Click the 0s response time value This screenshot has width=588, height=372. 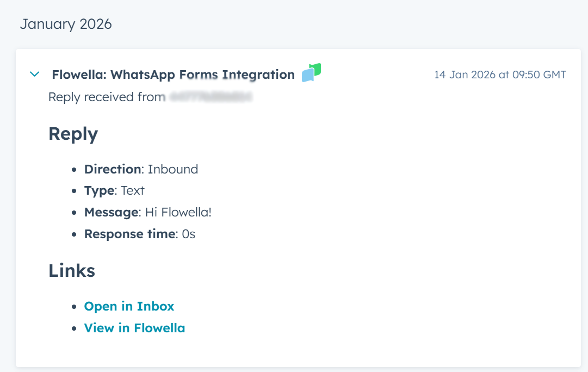pyautogui.click(x=189, y=234)
